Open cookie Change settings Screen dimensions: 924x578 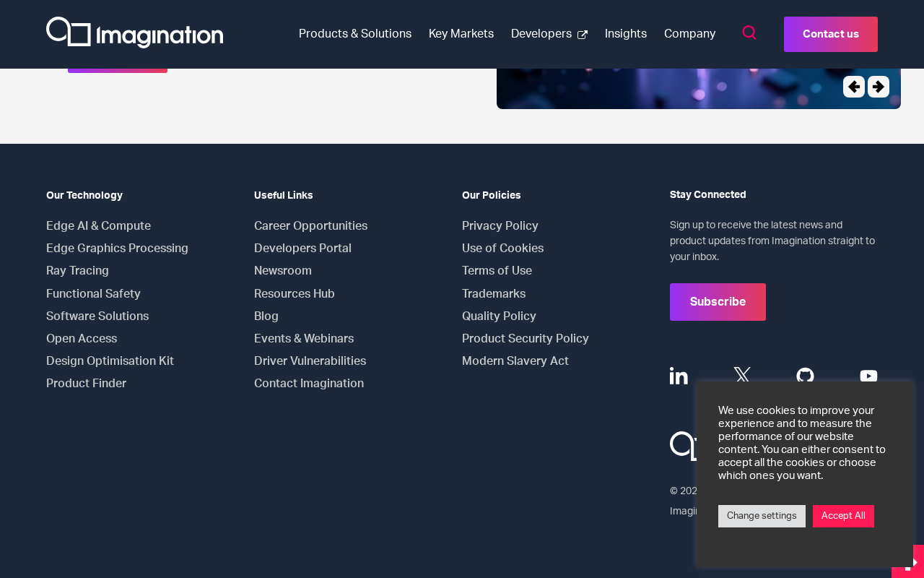(x=762, y=516)
